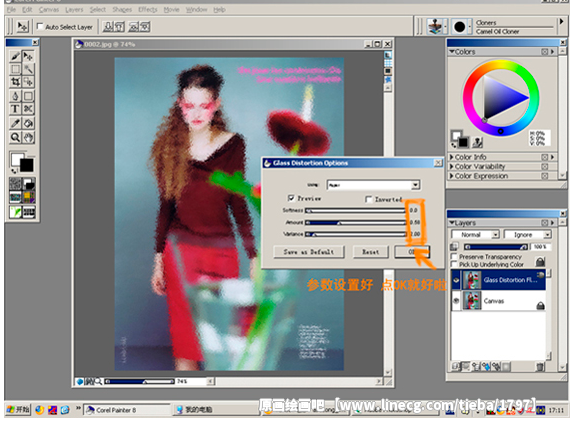Toggle Pick Up Underlying Color checkbox
Viewport: 577px width, 424px height.
454,264
